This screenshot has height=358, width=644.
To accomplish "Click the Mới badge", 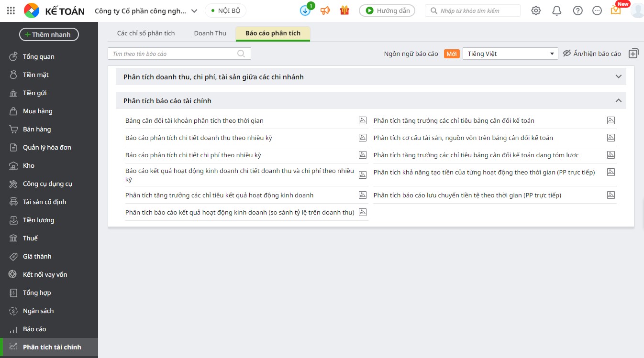I will click(x=452, y=54).
